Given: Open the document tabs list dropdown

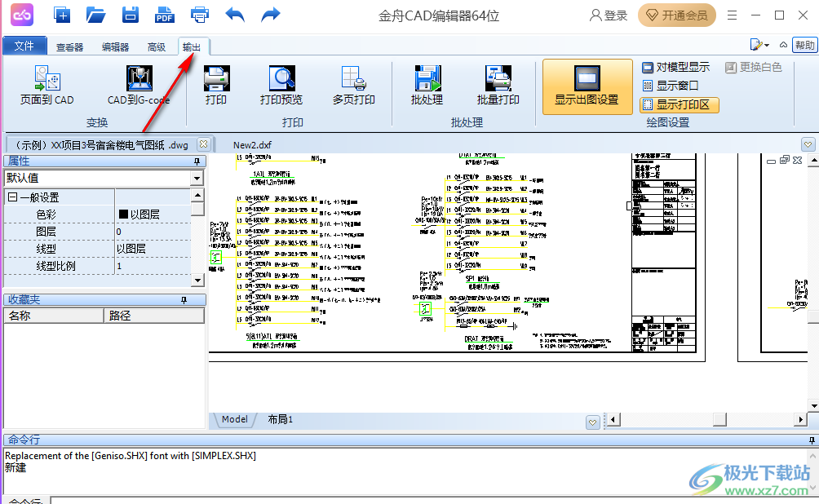Looking at the screenshot, I should pos(808,144).
